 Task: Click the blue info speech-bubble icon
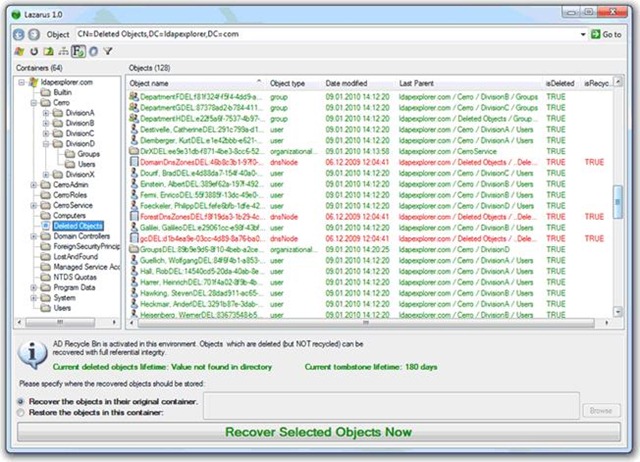[x=32, y=354]
